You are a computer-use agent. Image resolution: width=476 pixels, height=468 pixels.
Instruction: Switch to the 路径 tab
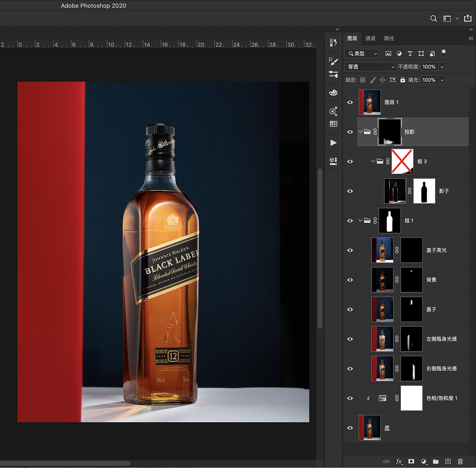[389, 38]
